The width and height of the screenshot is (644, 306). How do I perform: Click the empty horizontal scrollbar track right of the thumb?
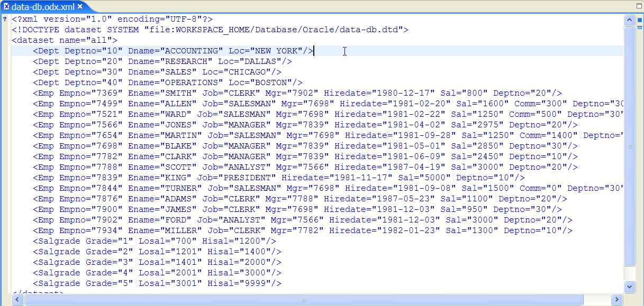(596, 300)
